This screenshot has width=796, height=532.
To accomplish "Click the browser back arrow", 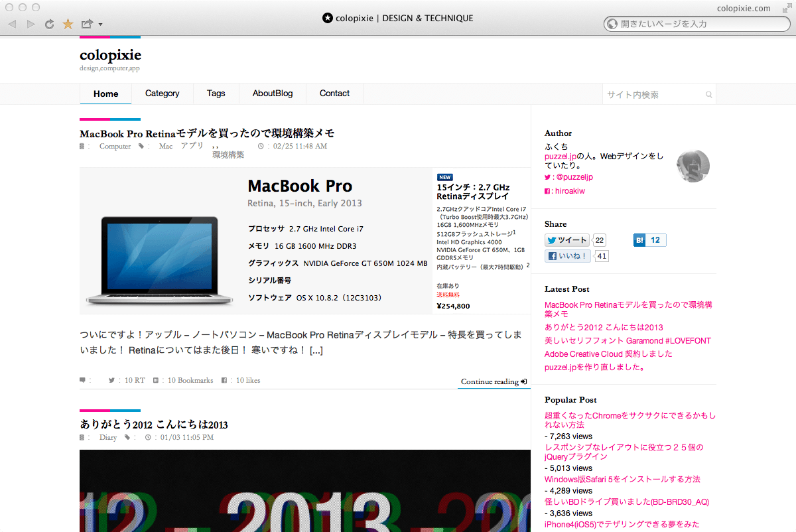I will click(12, 25).
